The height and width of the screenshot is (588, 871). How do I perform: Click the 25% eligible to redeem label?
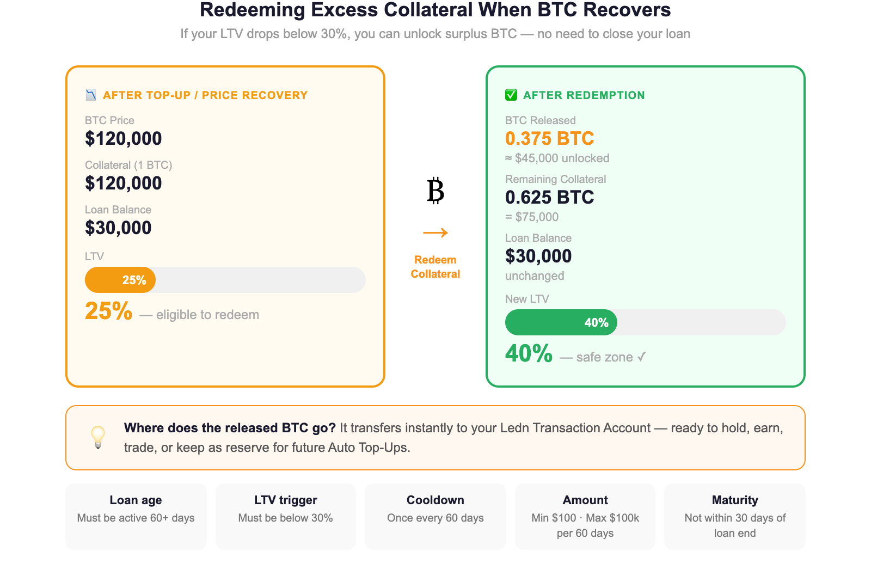(172, 311)
